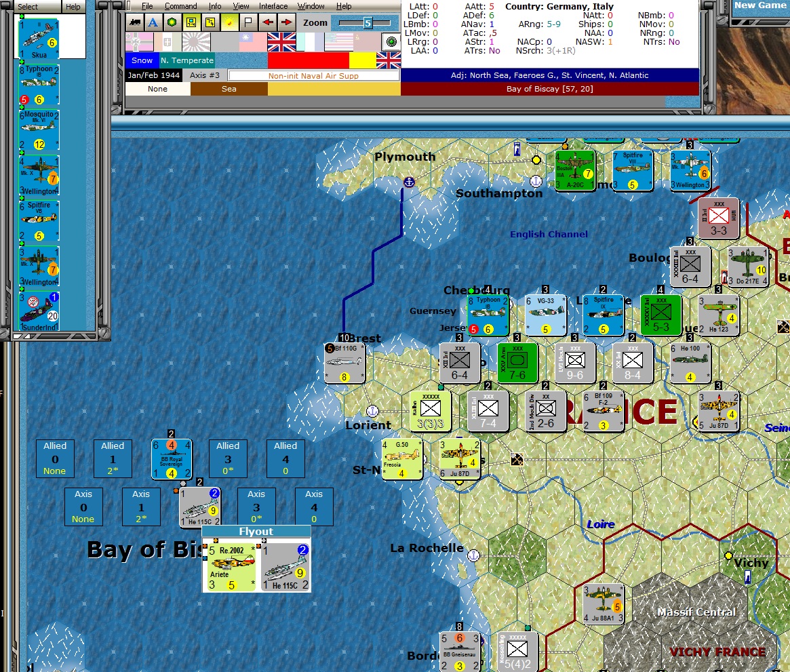Viewport: 790px width, 672px height.
Task: Select the Bf 109 F-2 fighter counter
Action: (604, 411)
